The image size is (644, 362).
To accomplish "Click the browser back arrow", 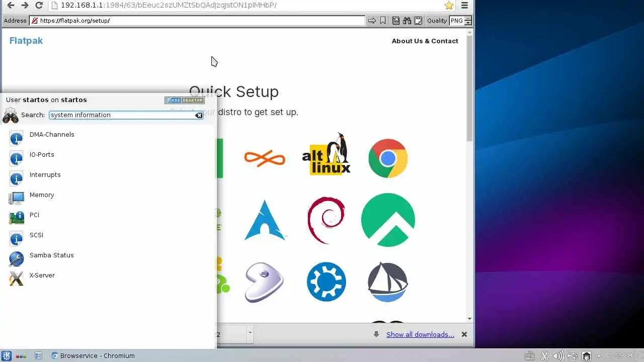I will 11,5.
